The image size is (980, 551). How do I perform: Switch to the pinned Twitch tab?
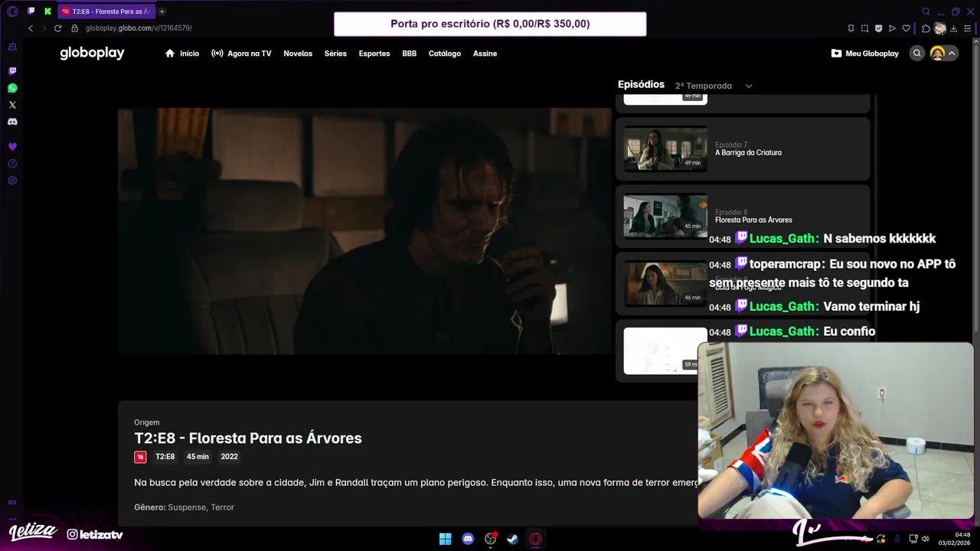coord(31,11)
